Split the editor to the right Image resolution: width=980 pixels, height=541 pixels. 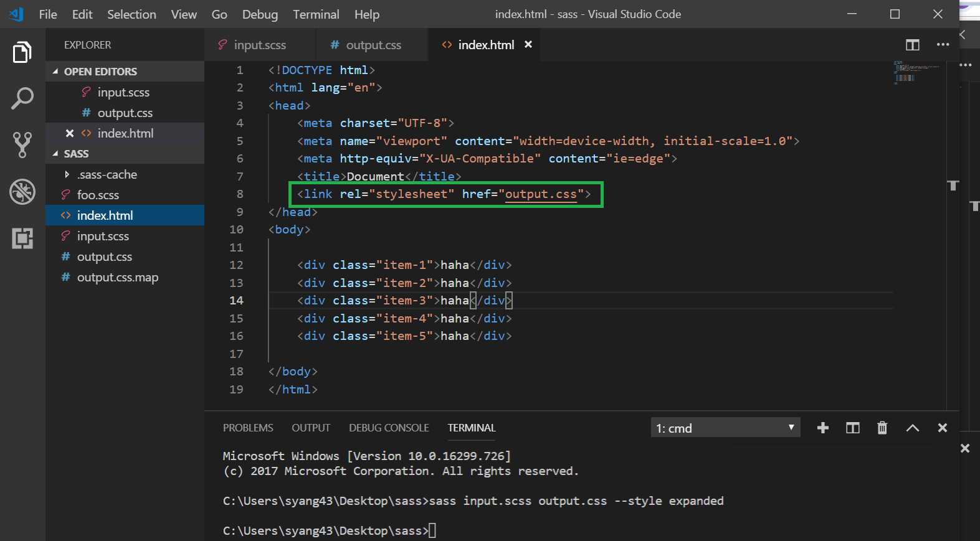(913, 45)
